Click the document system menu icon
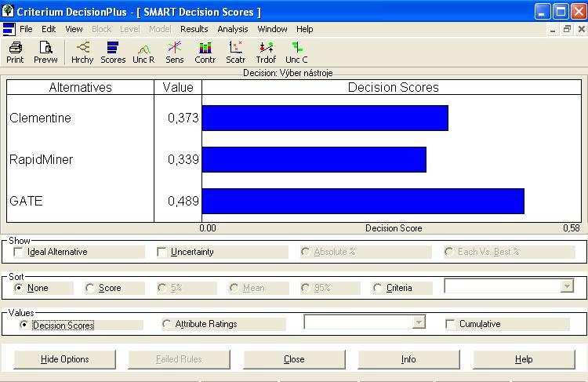588x382 pixels. click(9, 29)
